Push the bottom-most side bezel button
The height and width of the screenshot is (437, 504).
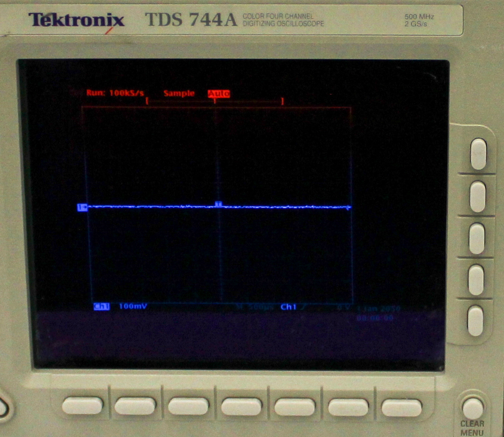coord(476,321)
